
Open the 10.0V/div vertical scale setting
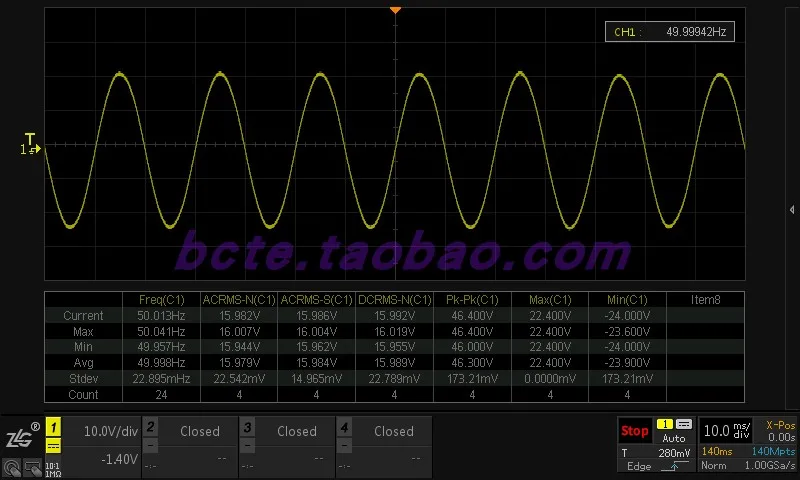tap(111, 432)
